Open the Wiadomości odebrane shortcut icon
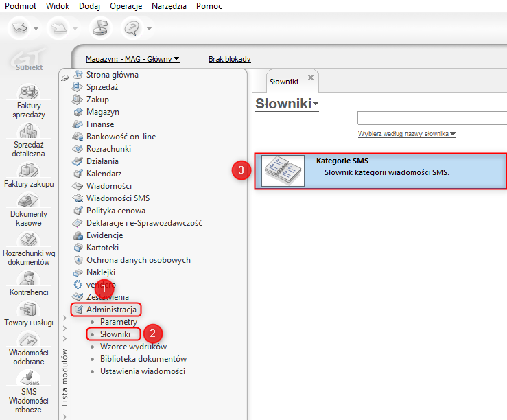The width and height of the screenshot is (507, 420). click(28, 339)
